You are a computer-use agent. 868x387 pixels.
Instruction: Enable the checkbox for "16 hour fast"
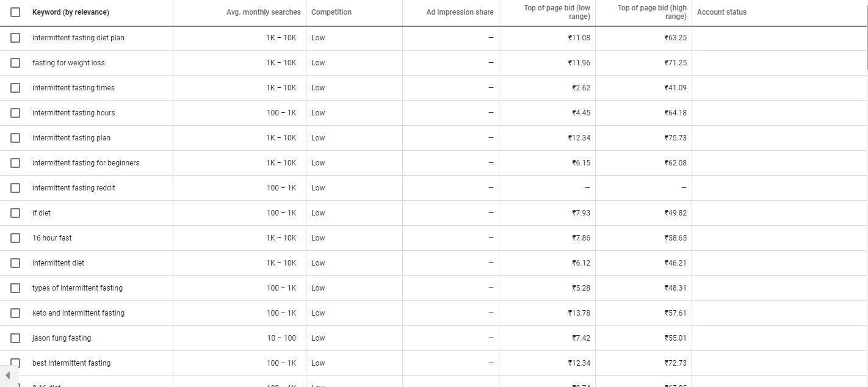click(15, 238)
